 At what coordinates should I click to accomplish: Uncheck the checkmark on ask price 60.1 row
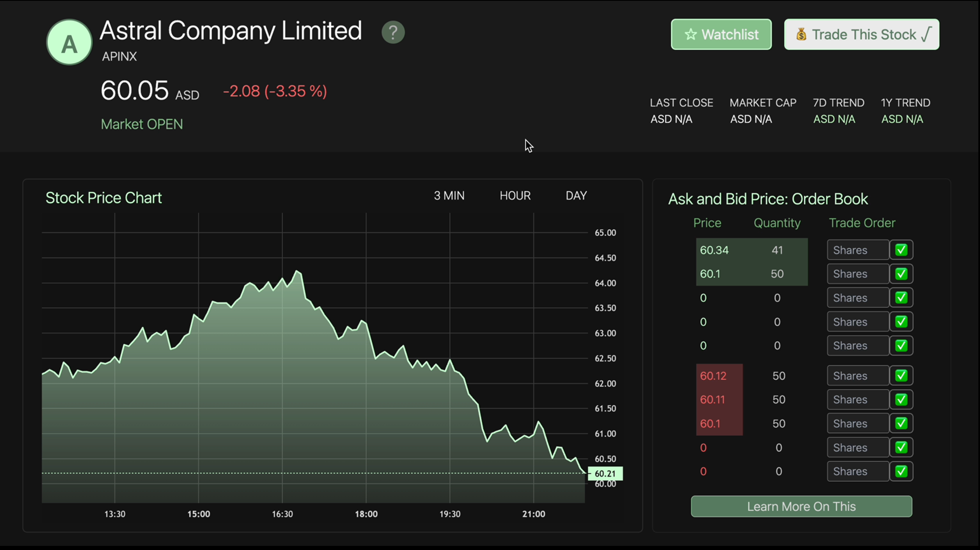click(901, 274)
